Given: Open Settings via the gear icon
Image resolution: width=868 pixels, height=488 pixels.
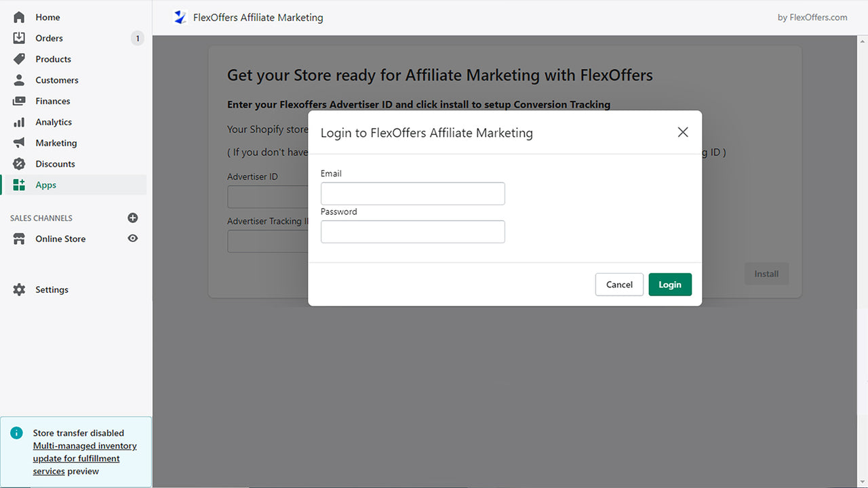Looking at the screenshot, I should 19,289.
